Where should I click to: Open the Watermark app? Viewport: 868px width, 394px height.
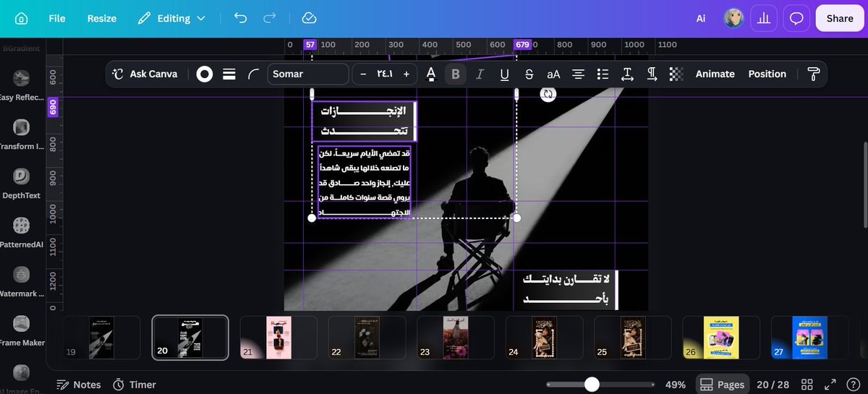(x=21, y=282)
